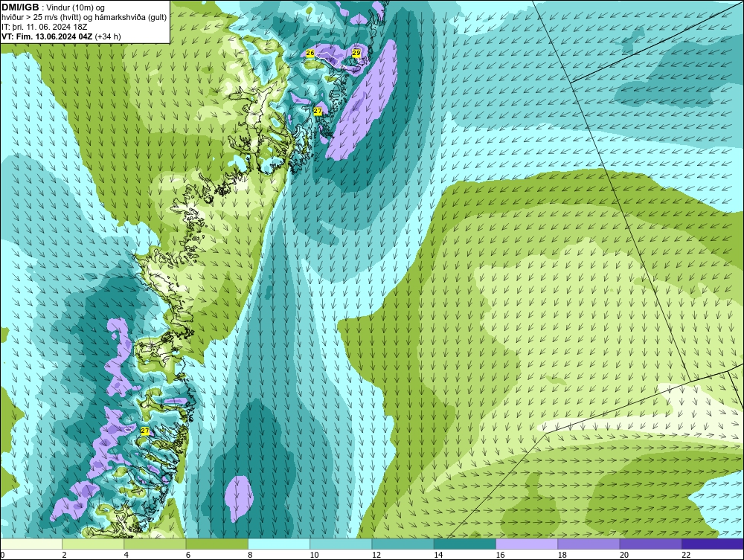Viewport: 744px width, 560px height.
Task: Click the 10–12 m/s light teal legend swatch
Action: [x=341, y=544]
